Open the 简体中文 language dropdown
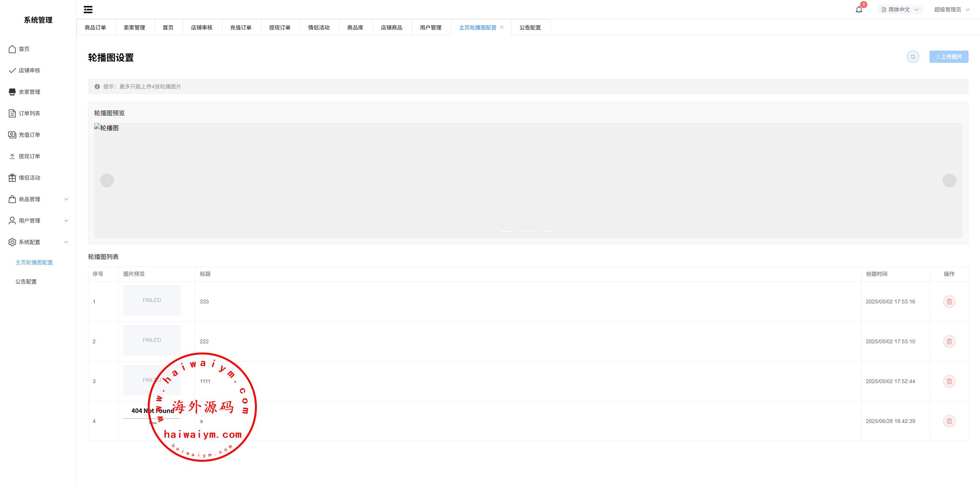The image size is (980, 487). (900, 10)
